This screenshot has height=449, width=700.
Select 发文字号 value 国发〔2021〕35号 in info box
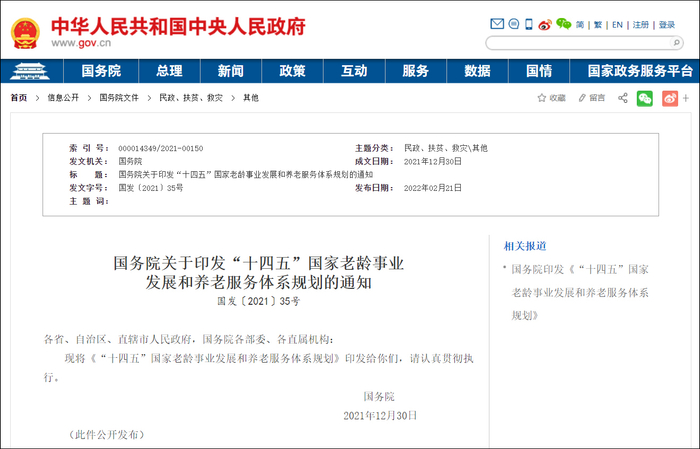click(151, 188)
